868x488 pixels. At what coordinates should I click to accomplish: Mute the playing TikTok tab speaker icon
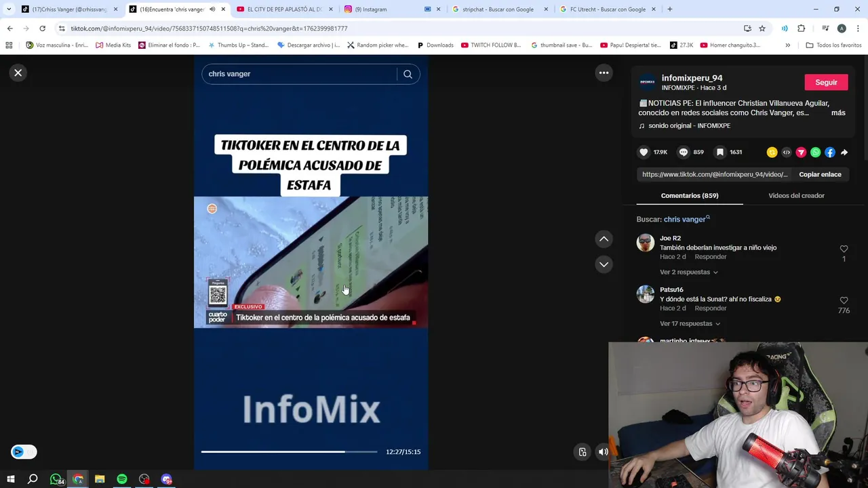212,9
